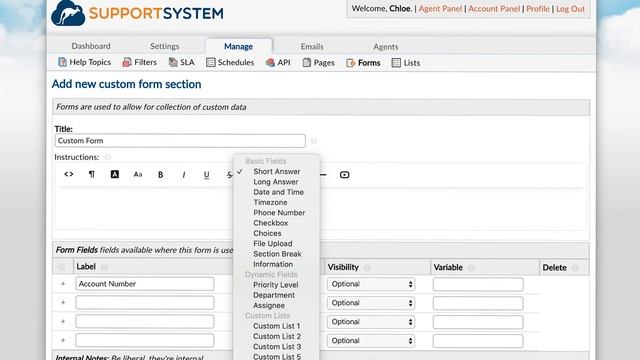Choose Information field type
The image size is (640, 360).
pyautogui.click(x=273, y=264)
